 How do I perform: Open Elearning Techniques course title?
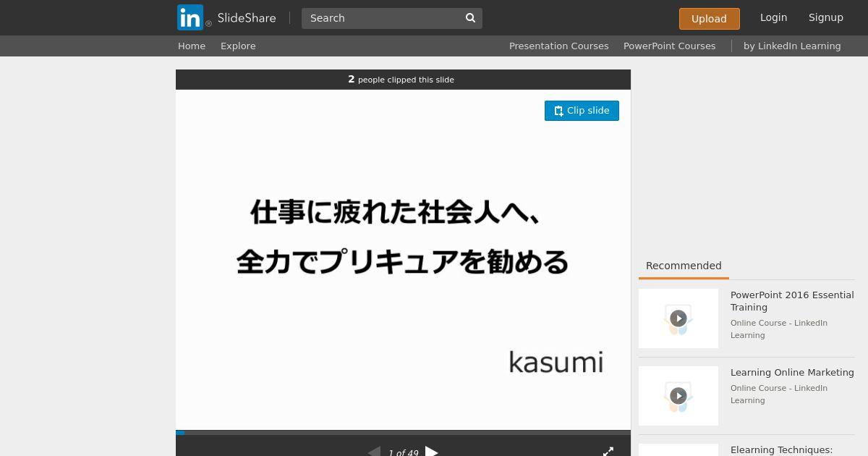781,450
